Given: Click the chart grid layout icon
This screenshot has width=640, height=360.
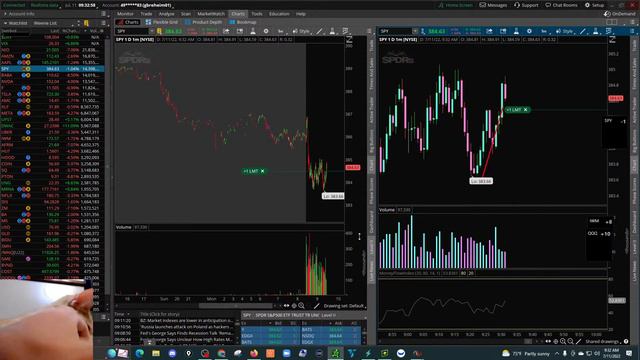Looking at the screenshot, I should 612,22.
